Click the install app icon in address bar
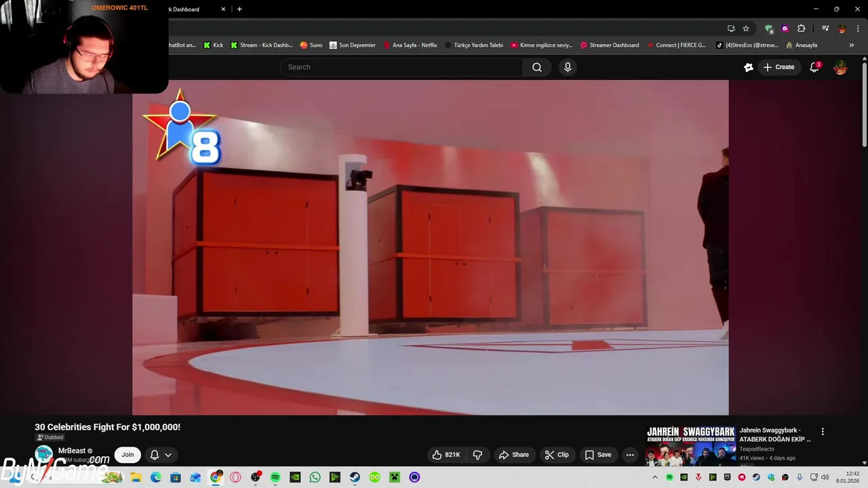868x488 pixels. tap(731, 28)
